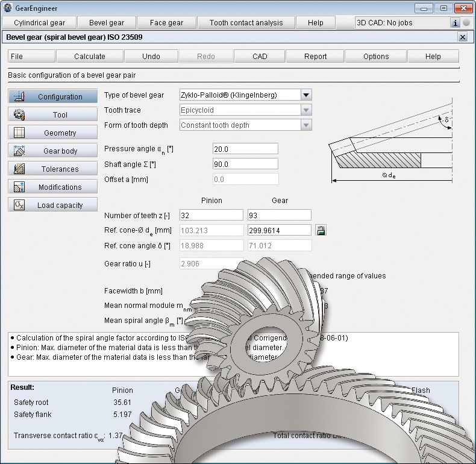Click the Redo button
The image size is (476, 464).
click(x=206, y=57)
